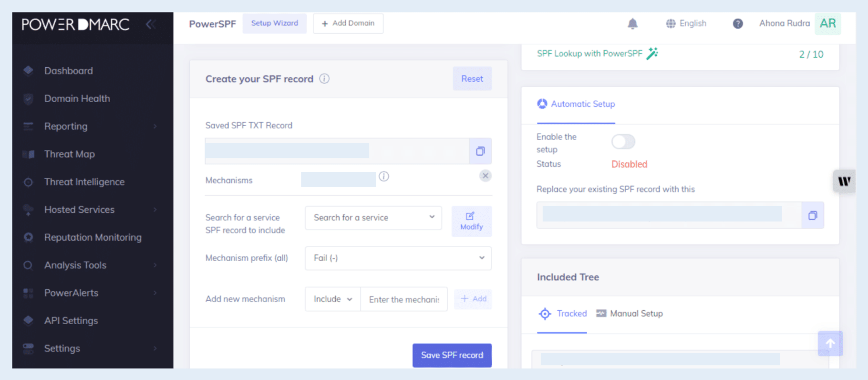Copy the replacement SPF record
Screen dimensions: 868x380
coord(813,215)
